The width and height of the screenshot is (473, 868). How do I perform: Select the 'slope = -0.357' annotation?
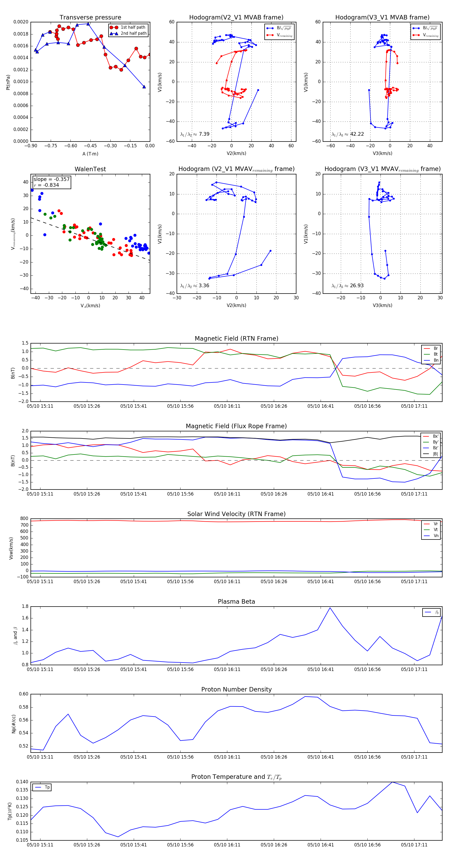click(x=52, y=179)
